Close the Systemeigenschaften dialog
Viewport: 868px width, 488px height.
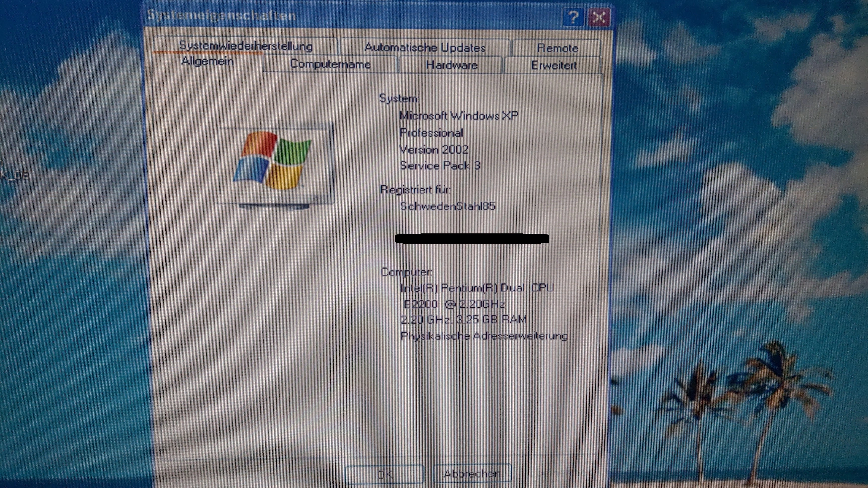(x=599, y=17)
